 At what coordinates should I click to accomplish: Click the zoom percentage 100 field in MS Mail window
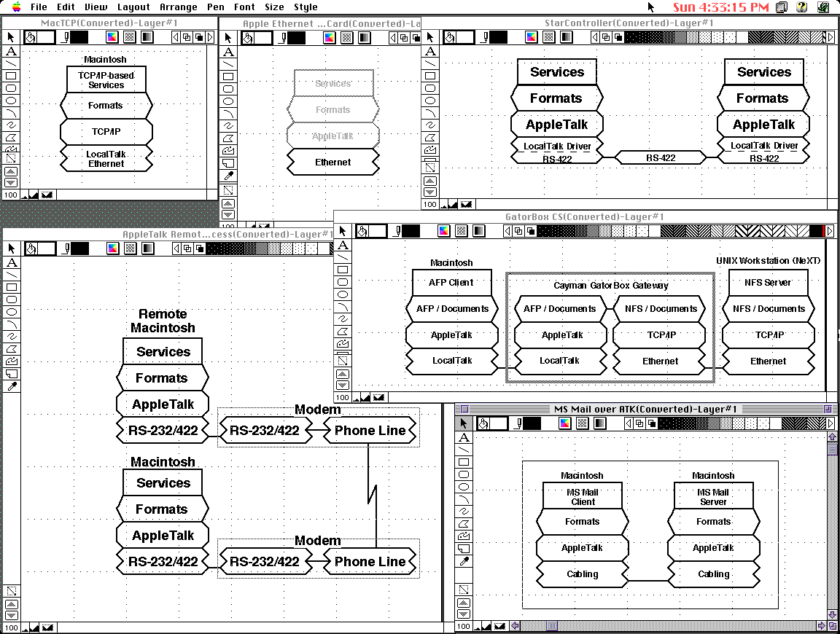point(464,626)
